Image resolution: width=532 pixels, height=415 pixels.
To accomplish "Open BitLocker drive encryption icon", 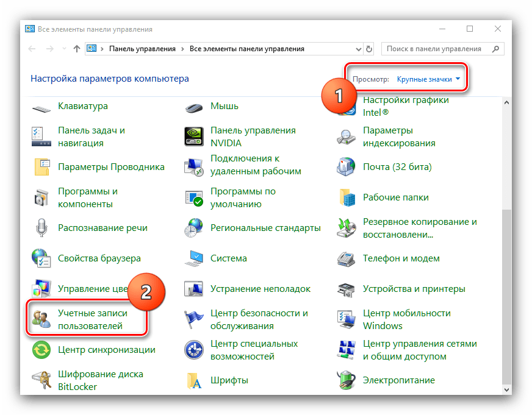I will coord(41,380).
